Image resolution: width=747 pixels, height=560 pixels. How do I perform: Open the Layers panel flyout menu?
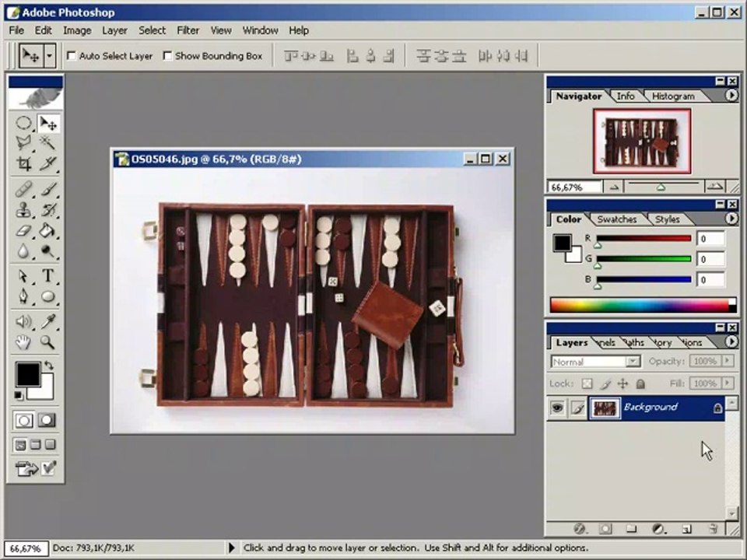click(x=731, y=341)
